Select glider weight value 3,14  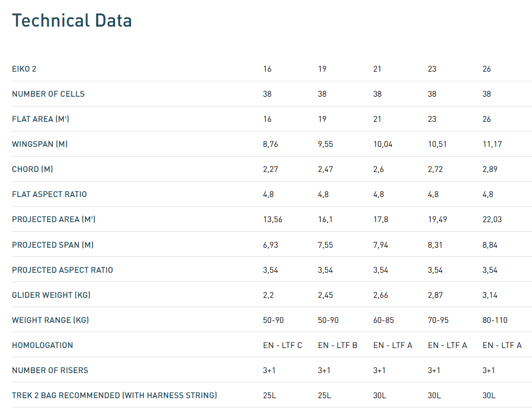(x=490, y=295)
